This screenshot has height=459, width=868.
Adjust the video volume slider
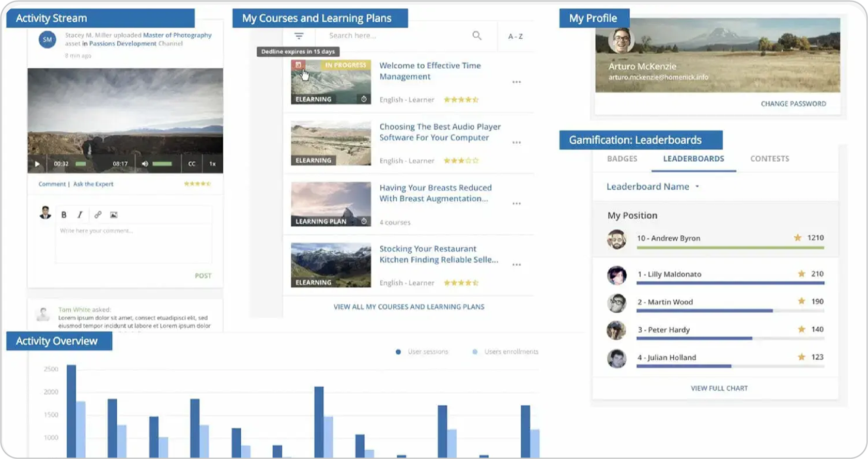162,164
